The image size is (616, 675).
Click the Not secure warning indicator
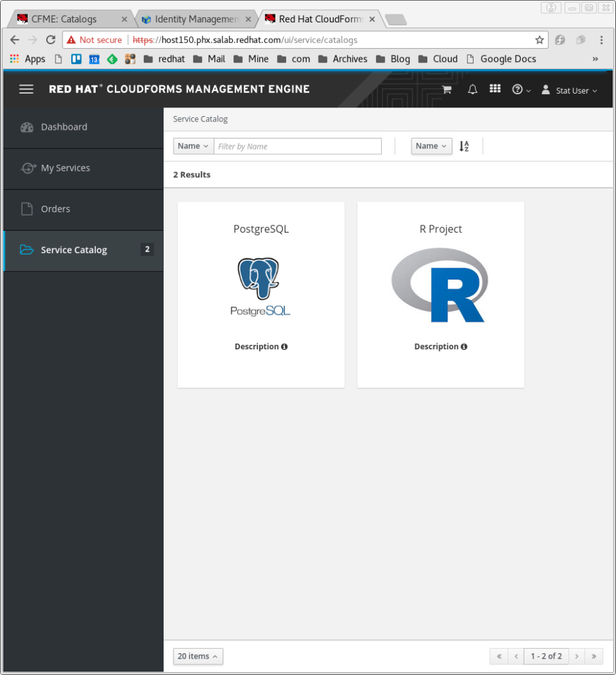(x=94, y=40)
